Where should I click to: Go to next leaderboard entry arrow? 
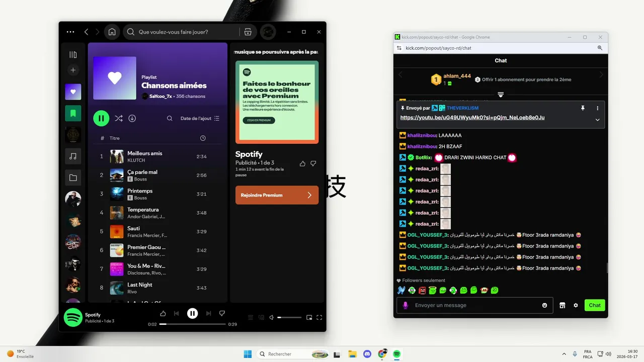pos(601,75)
